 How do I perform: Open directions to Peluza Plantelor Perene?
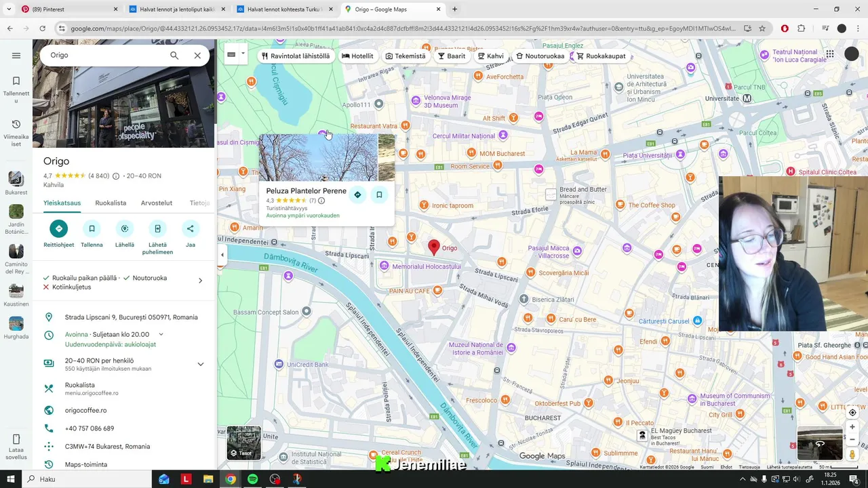coord(357,195)
